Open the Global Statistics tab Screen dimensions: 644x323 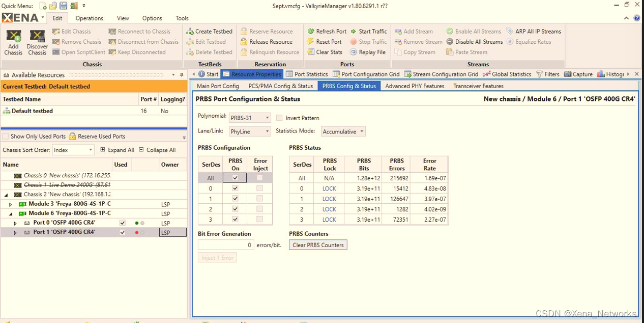507,74
